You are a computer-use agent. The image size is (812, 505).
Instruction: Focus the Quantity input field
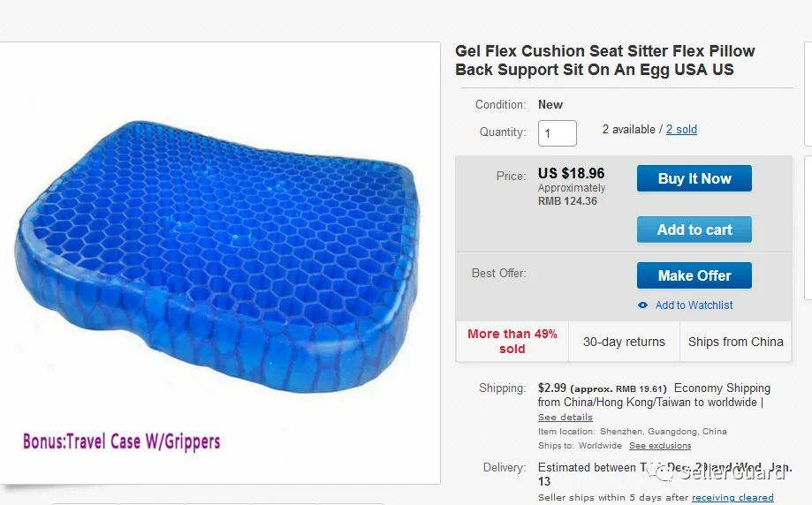(x=558, y=133)
